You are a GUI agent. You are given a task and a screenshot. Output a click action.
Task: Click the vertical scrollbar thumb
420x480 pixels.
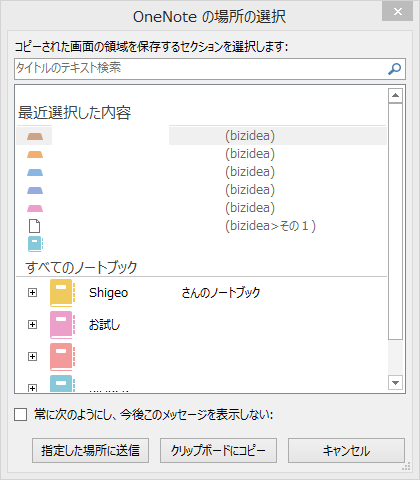tap(396, 221)
